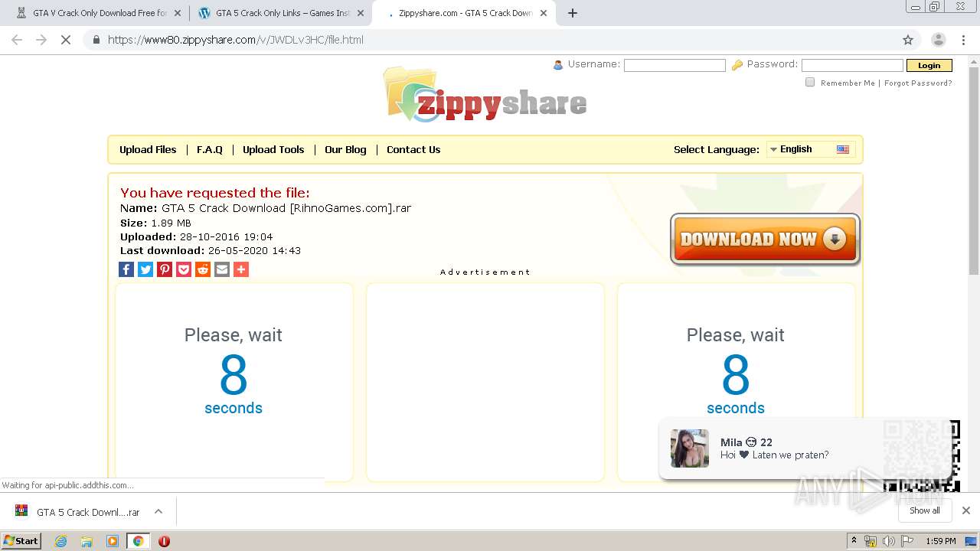980x551 pixels.
Task: Show hidden system tray icons
Action: pyautogui.click(x=854, y=541)
